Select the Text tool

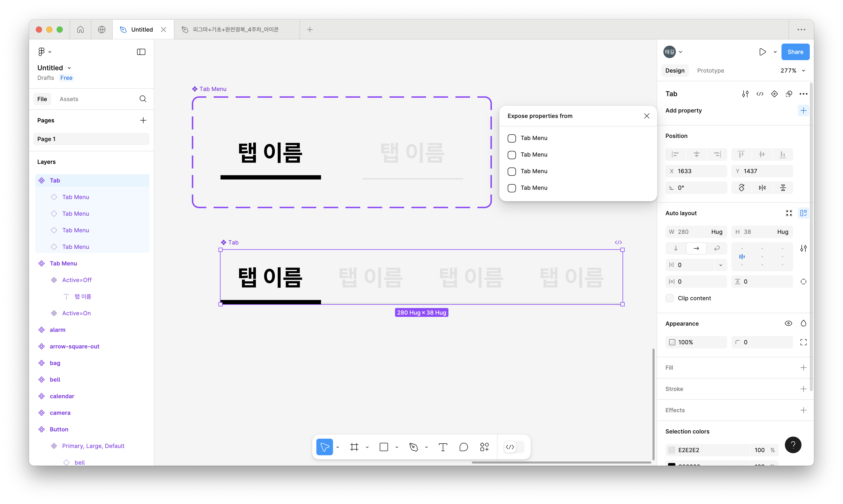click(x=443, y=447)
